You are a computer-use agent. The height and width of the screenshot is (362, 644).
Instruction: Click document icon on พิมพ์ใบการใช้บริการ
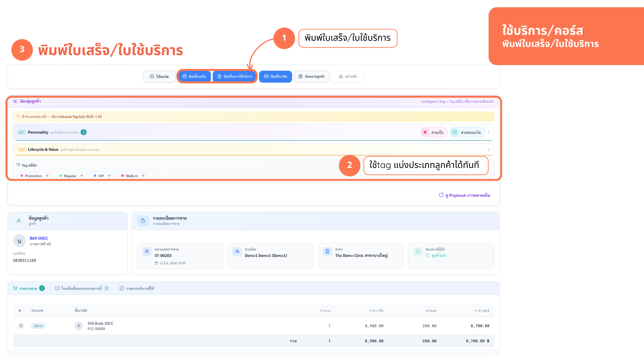click(x=219, y=76)
